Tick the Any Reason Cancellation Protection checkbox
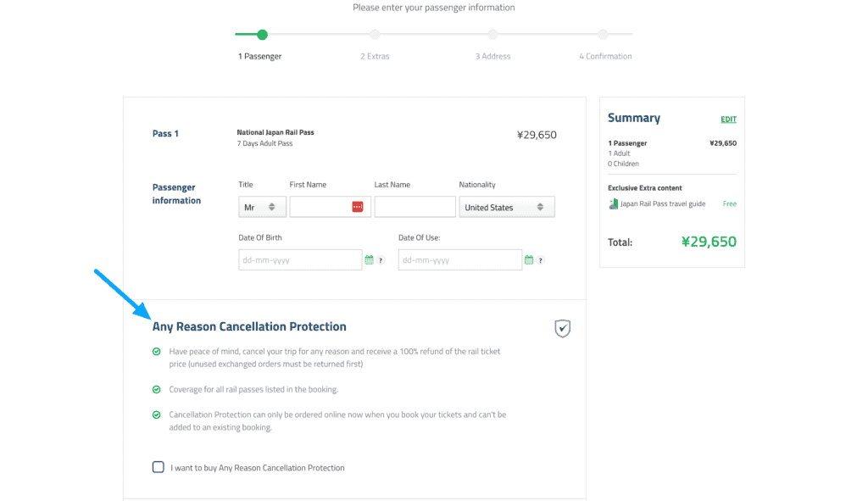The width and height of the screenshot is (868, 501). (x=159, y=467)
